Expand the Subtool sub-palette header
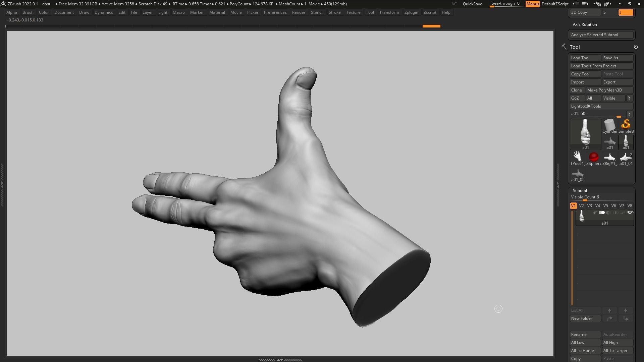644x362 pixels. coord(580,191)
